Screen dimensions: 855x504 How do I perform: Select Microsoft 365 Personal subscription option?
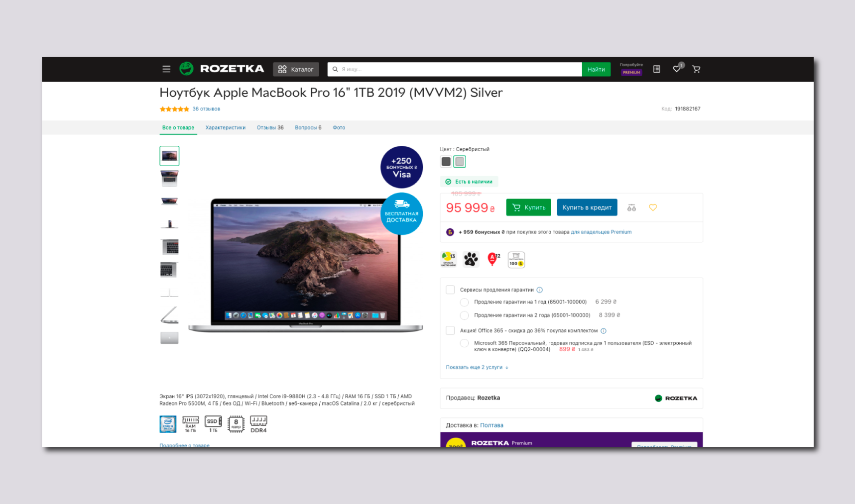point(464,343)
